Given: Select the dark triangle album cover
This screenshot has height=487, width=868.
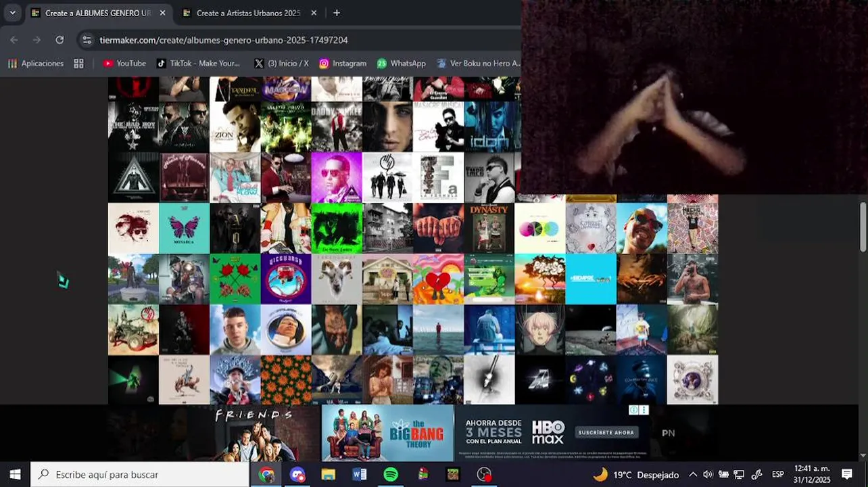Looking at the screenshot, I should click(133, 177).
